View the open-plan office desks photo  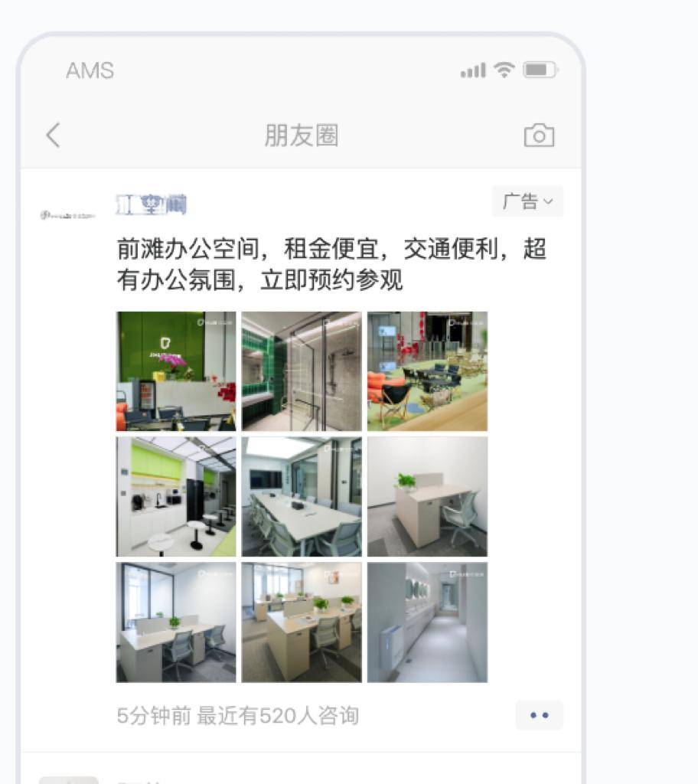click(302, 622)
